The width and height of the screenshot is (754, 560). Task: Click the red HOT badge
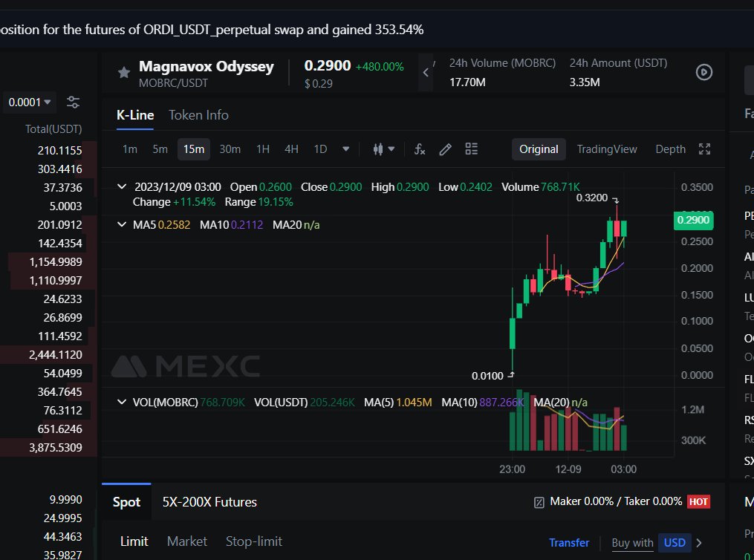[x=698, y=502]
